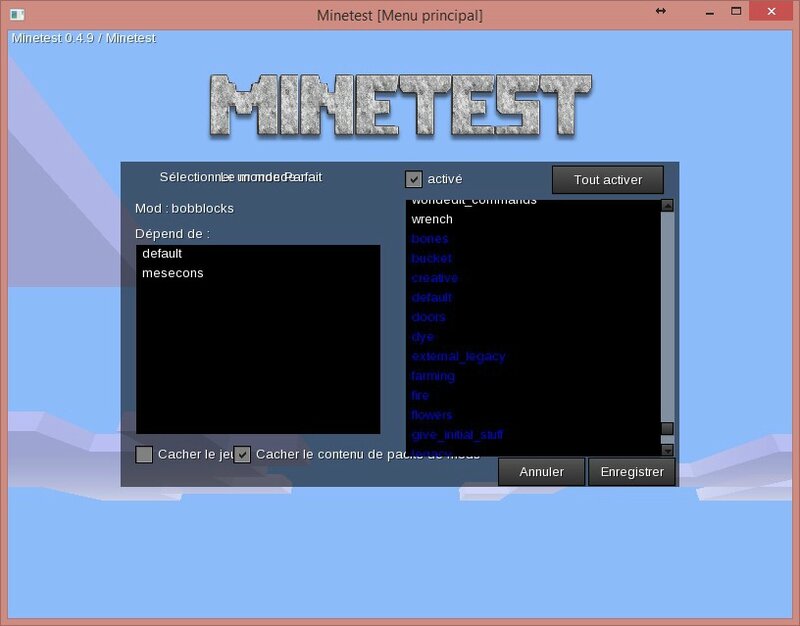Select the "wrench" mod in list

(432, 219)
